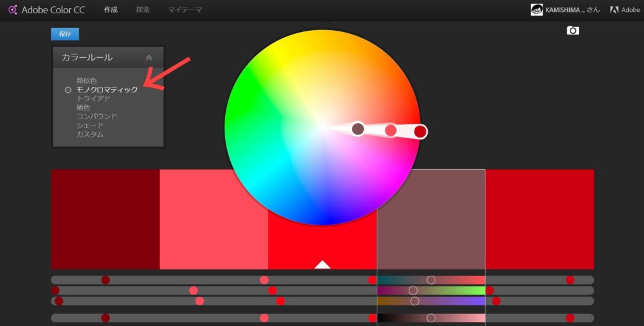Select the モノクロマティック color rule
644x326 pixels.
pyautogui.click(x=107, y=90)
